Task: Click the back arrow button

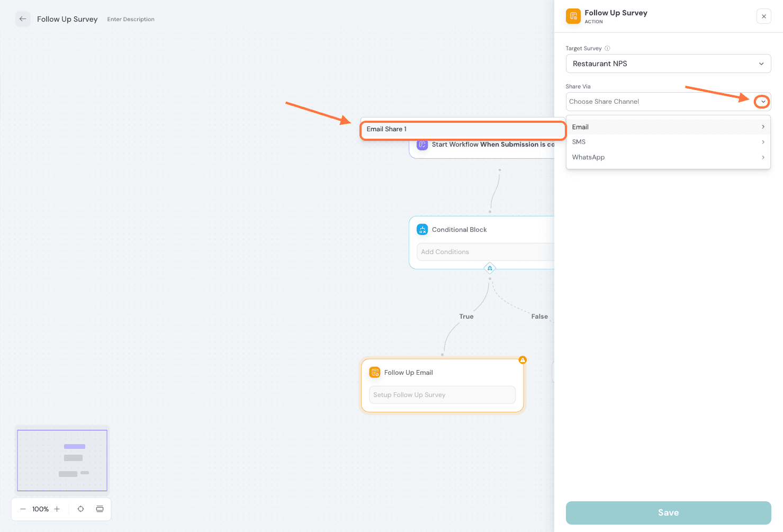Action: click(x=22, y=19)
